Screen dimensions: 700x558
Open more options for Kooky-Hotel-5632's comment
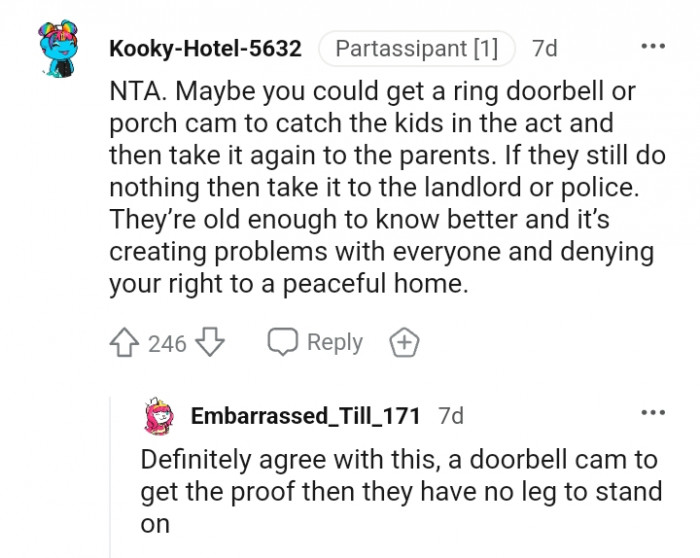(x=652, y=47)
